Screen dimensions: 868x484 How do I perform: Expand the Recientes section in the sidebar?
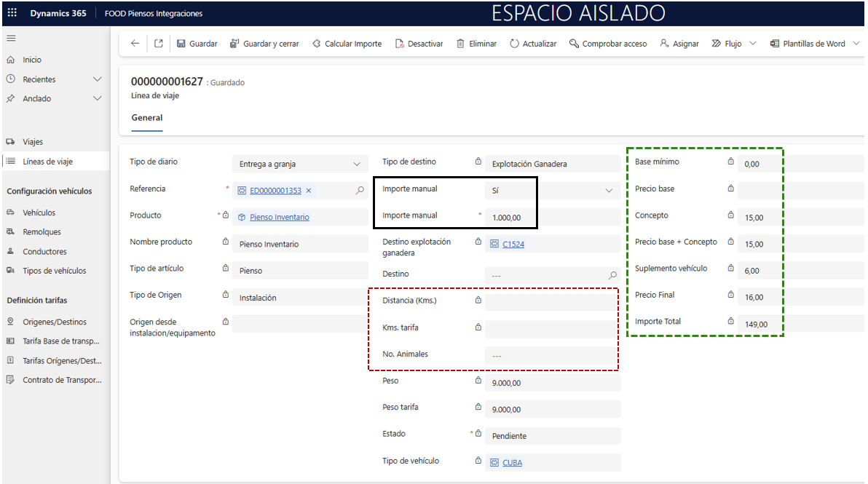click(98, 79)
